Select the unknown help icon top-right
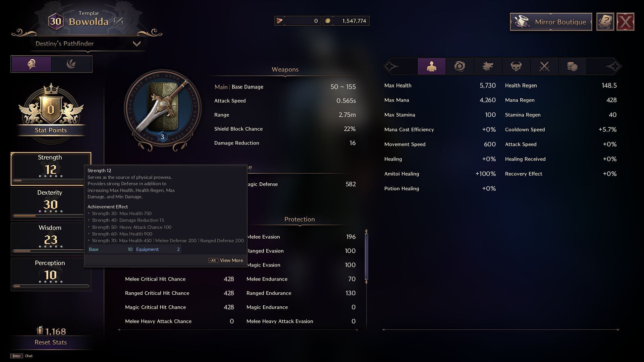 605,21
